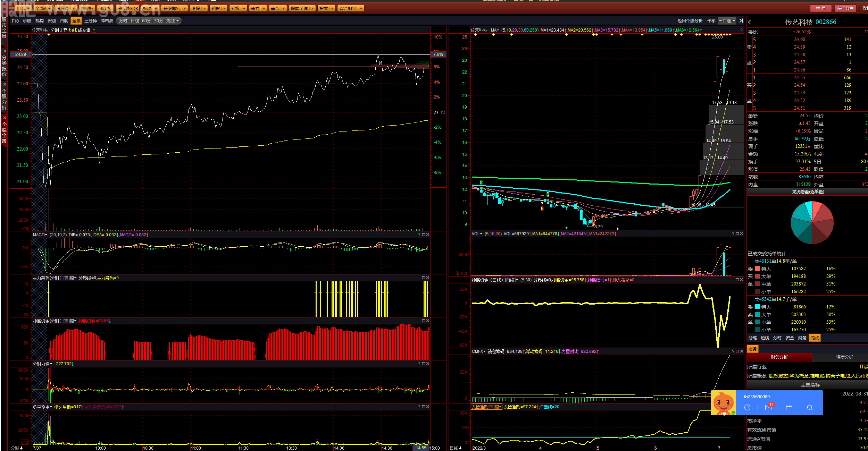Select the 全景 panorama tab

click(x=76, y=21)
